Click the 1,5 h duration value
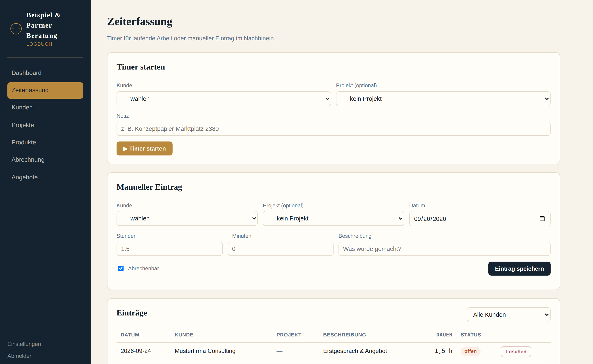Image resolution: width=593 pixels, height=364 pixels. click(x=443, y=351)
